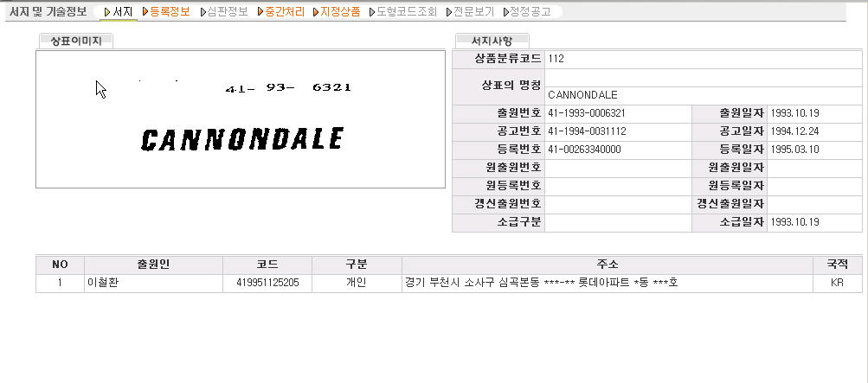Image resolution: width=868 pixels, height=383 pixels.
Task: Go to the 중간처리 tab
Action: point(285,11)
